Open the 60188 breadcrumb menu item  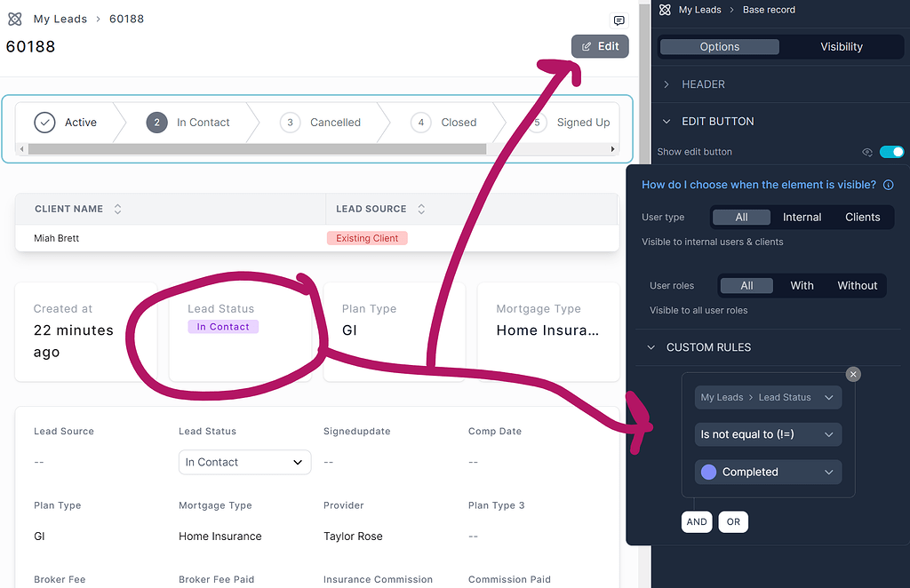tap(126, 18)
